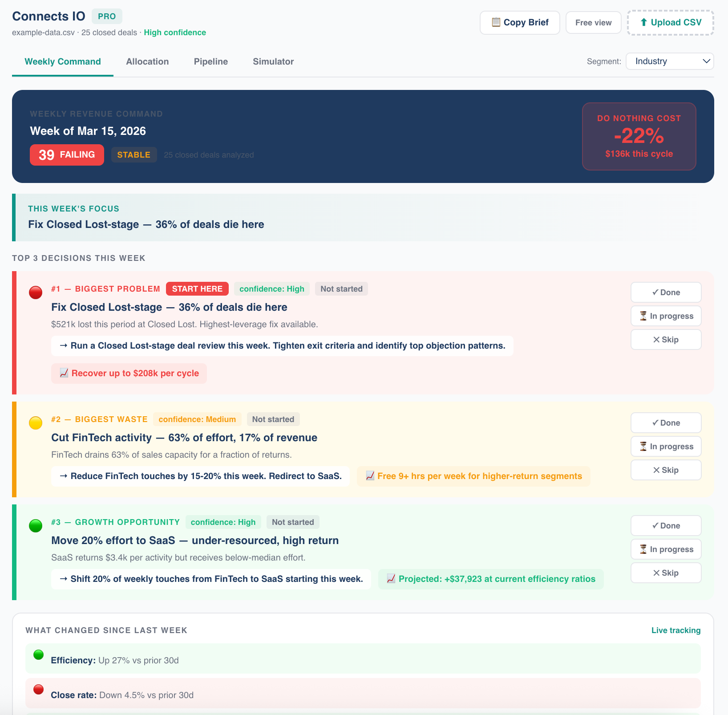Set Cut FinTech activity to In progress
Image resolution: width=728 pixels, height=715 pixels.
tap(666, 446)
